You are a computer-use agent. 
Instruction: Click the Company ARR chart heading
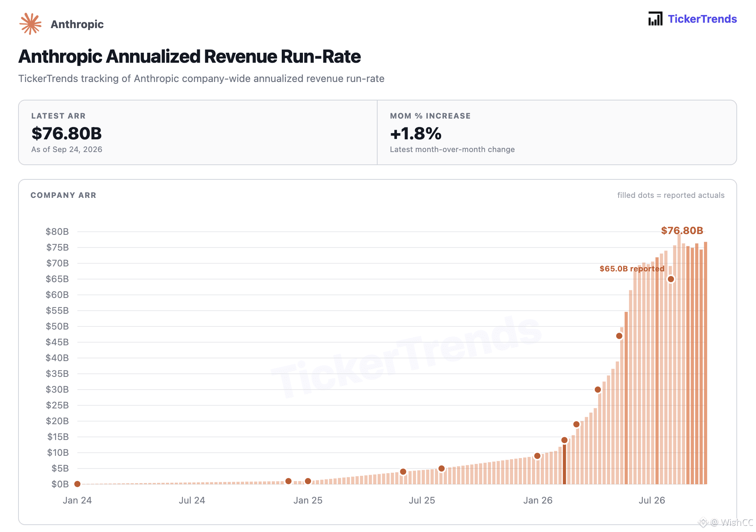(64, 195)
